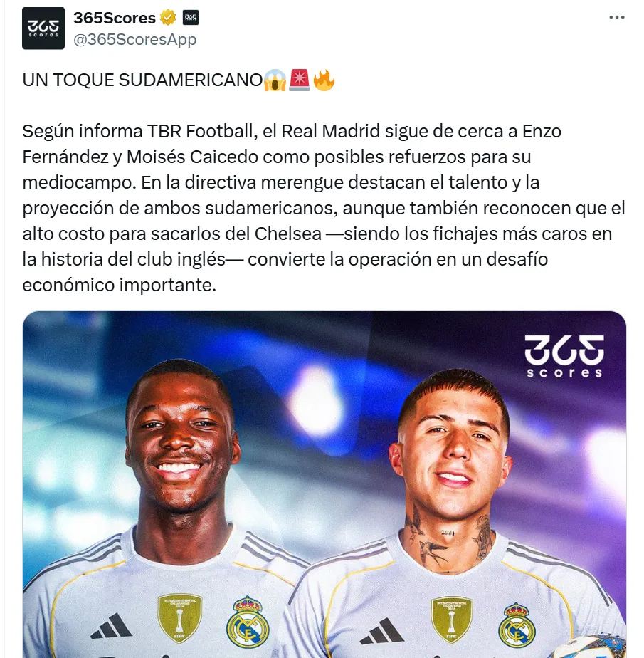The image size is (644, 658).
Task: Click the Adidas logo on tattooed player's jersey
Action: (382, 631)
